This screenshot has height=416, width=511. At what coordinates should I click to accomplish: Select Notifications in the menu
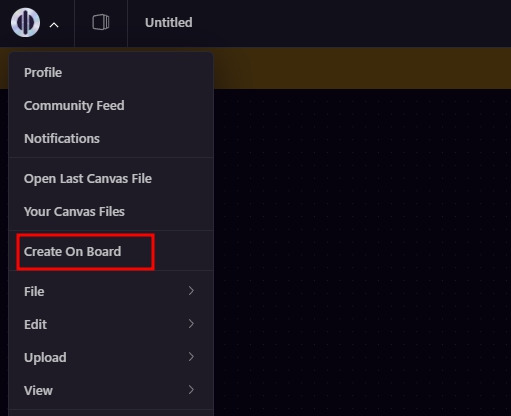(x=111, y=139)
